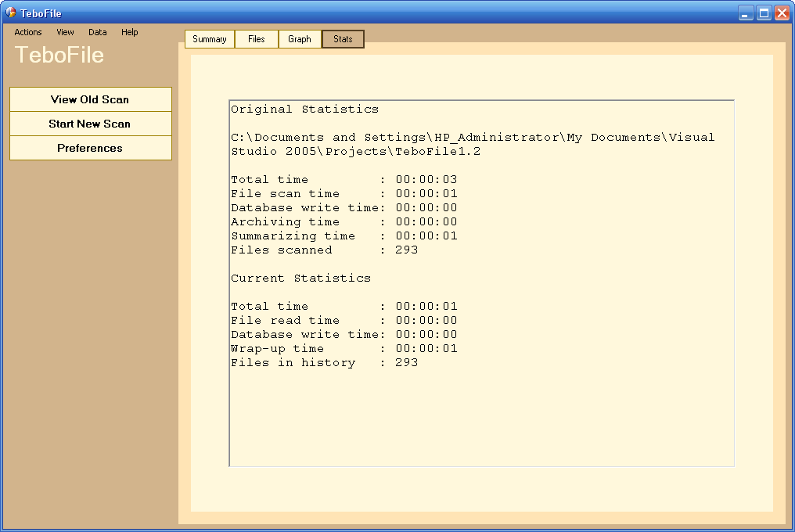Start a new scan
The height and width of the screenshot is (532, 795).
[90, 124]
